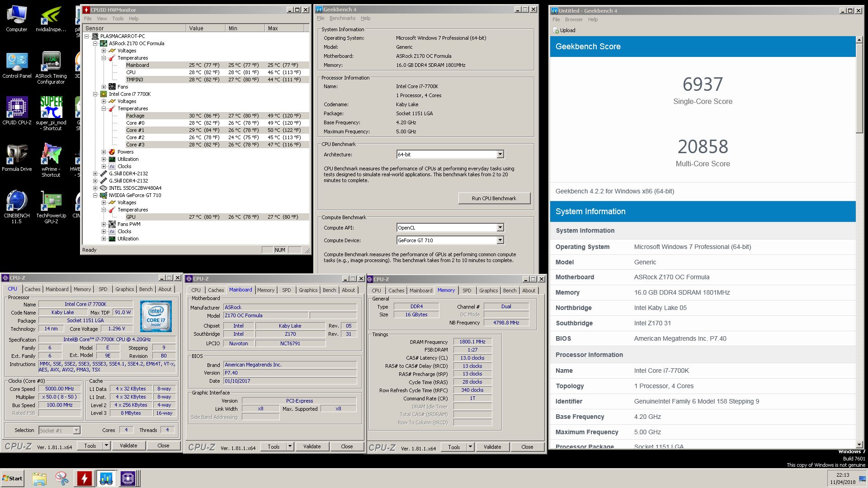Viewport: 868px width, 488px height.
Task: Switch to Caches tab in first CPU-Z window
Action: (33, 289)
